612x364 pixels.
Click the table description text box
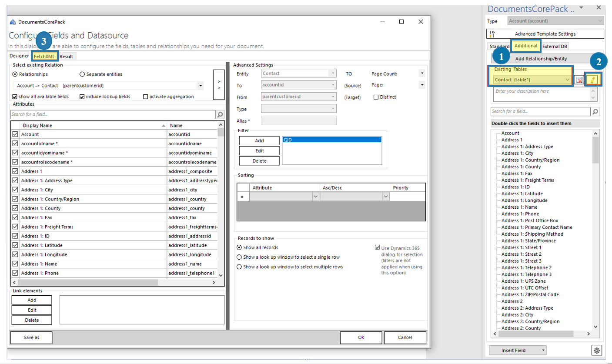pyautogui.click(x=541, y=95)
